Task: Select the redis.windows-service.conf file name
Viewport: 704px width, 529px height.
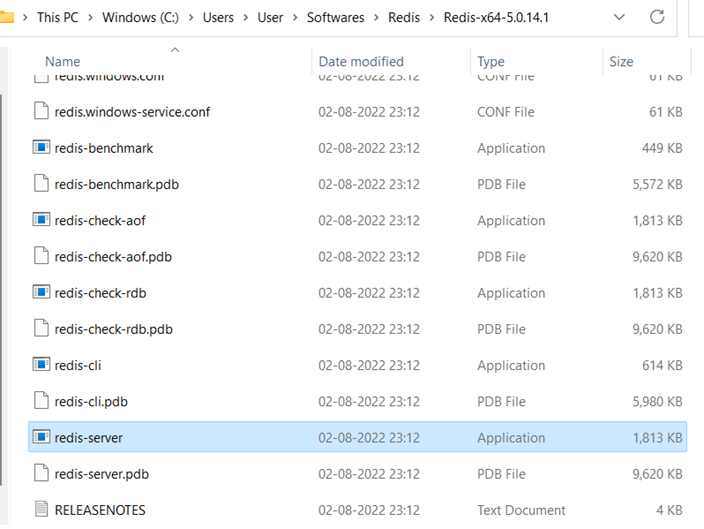Action: point(132,112)
